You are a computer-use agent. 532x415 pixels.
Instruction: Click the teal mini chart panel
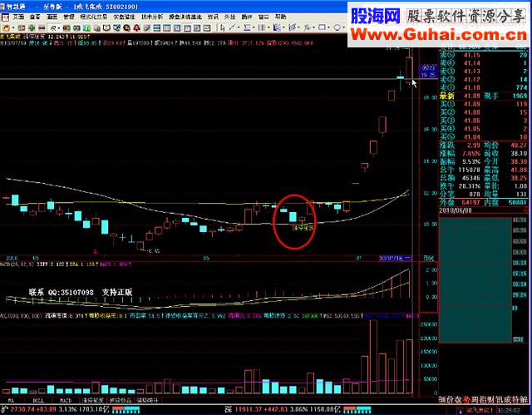(475, 280)
